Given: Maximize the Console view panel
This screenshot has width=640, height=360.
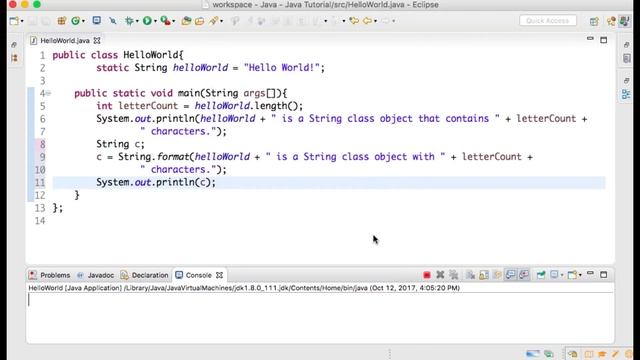Looking at the screenshot, I should pos(604,275).
